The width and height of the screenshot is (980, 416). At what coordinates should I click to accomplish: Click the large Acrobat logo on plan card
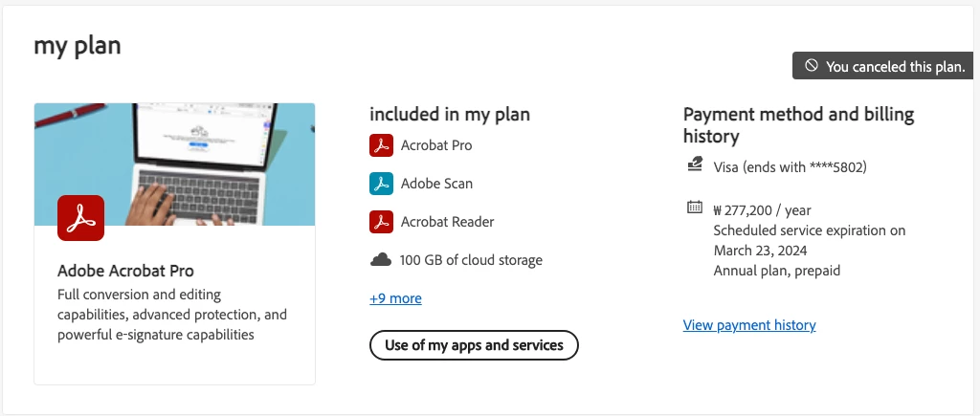[x=80, y=218]
